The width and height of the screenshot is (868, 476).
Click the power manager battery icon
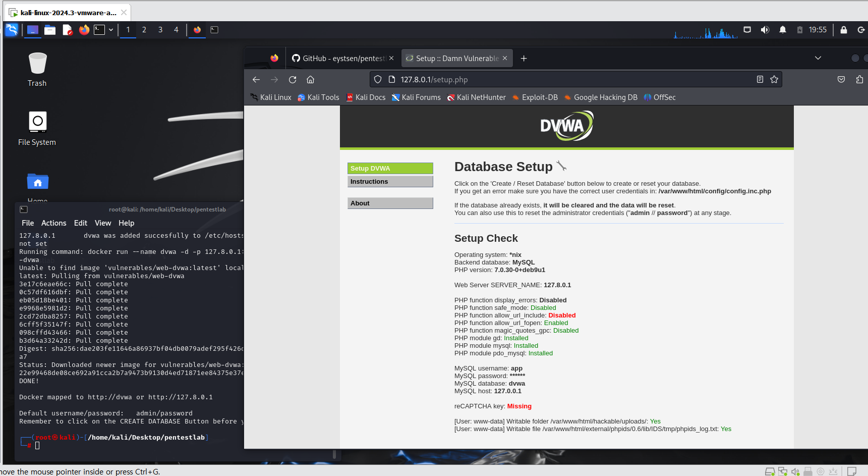800,30
